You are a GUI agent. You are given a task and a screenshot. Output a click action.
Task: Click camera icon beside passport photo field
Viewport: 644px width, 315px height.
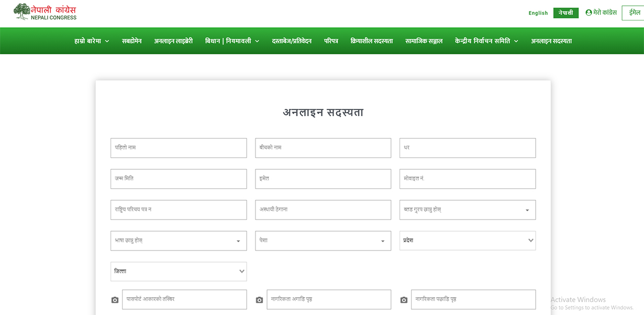(115, 300)
